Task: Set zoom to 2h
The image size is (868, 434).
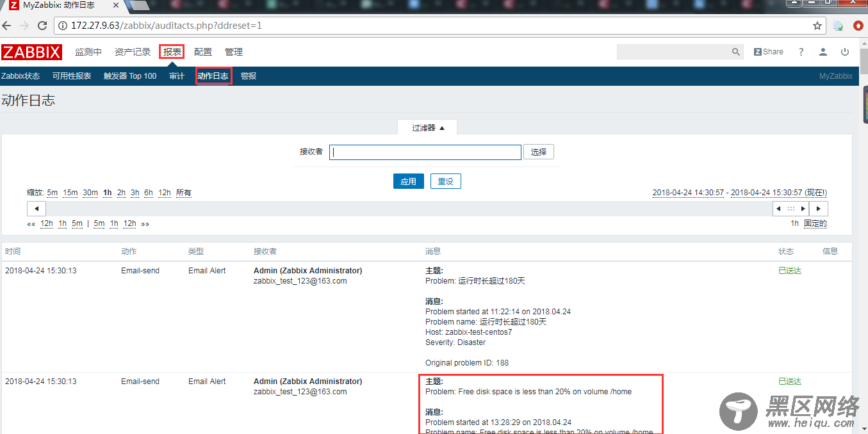Action: point(121,193)
